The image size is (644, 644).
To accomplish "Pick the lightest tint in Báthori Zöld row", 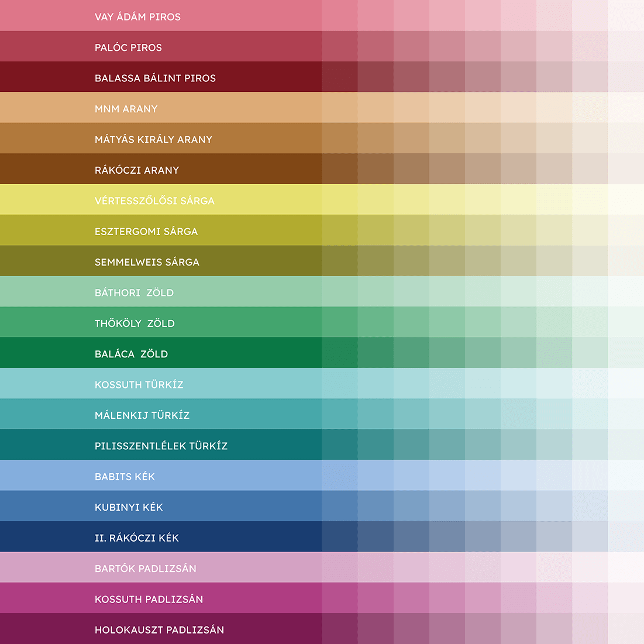I will 626,291.
